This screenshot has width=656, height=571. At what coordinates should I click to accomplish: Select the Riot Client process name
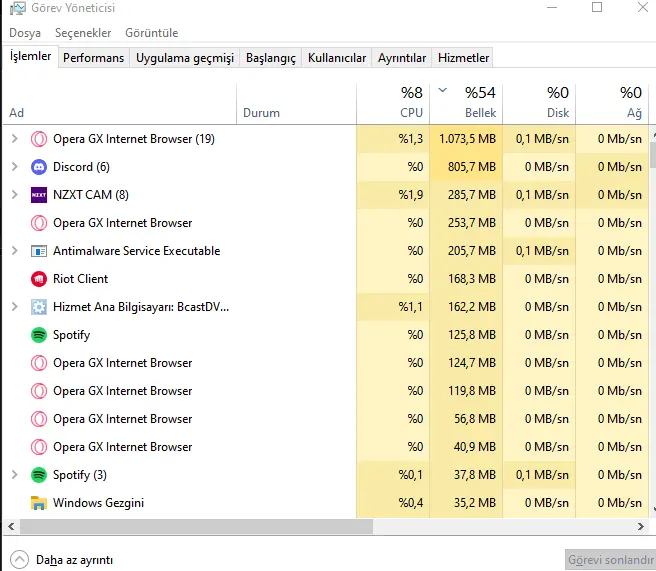(x=80, y=279)
